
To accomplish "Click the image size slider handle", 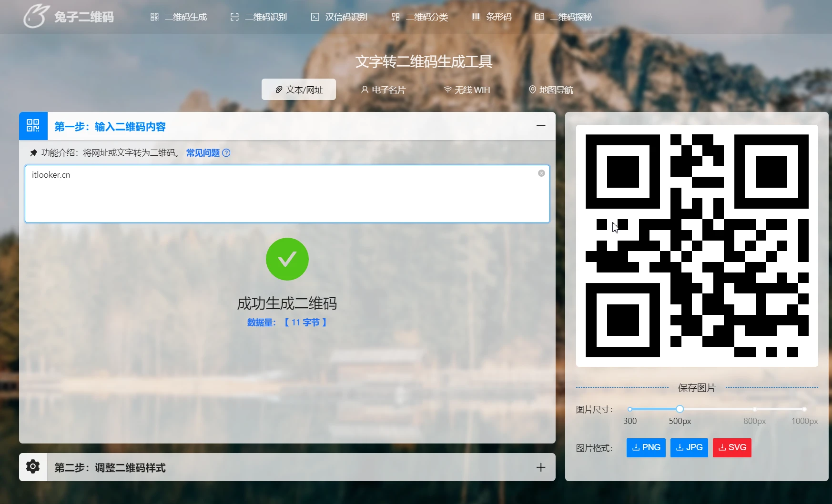I will click(x=680, y=409).
